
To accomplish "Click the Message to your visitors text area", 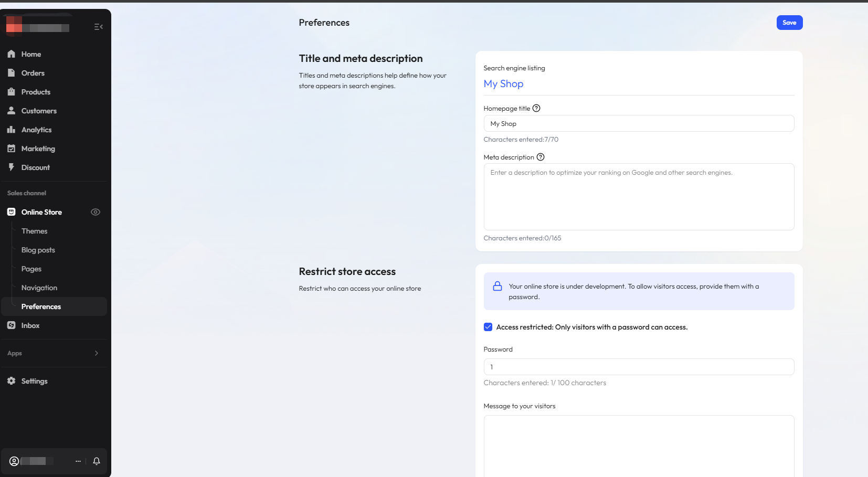I will coord(639,446).
